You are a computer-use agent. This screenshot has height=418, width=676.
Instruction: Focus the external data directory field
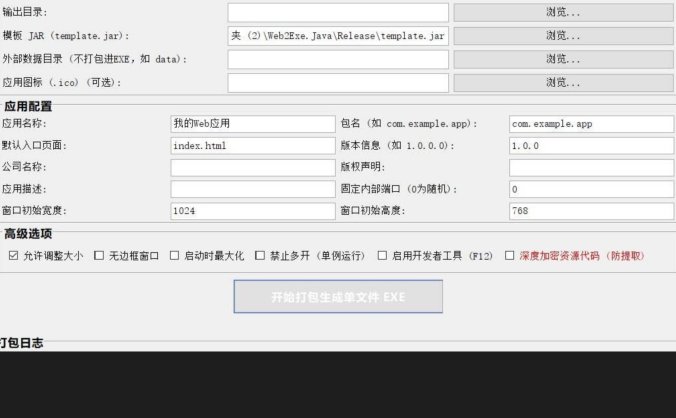[x=338, y=59]
